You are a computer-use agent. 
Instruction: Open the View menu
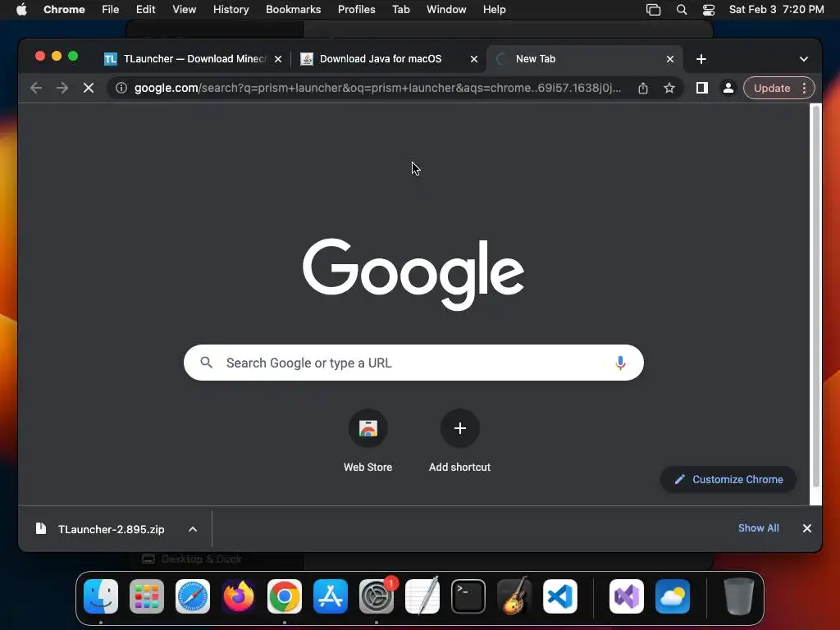click(184, 10)
